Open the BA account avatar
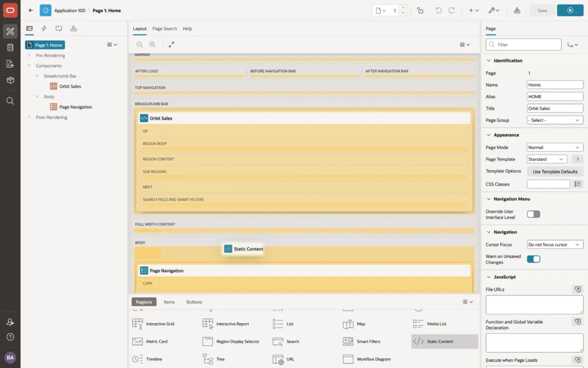 (x=10, y=358)
